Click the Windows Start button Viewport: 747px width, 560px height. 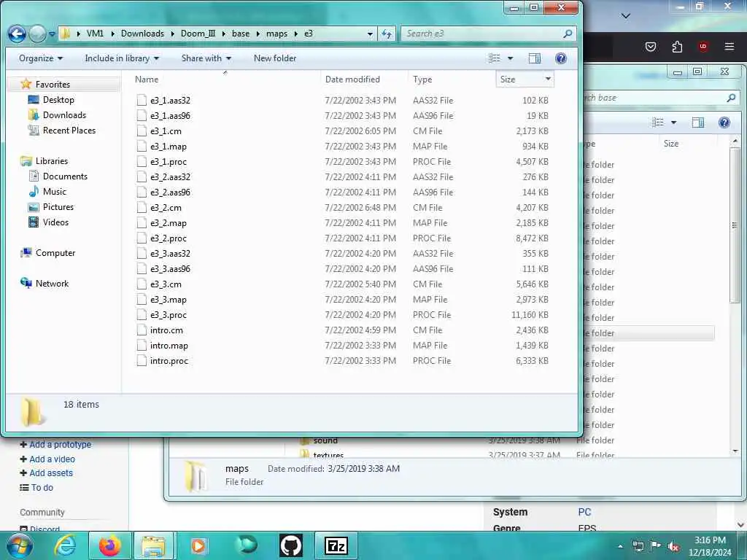coord(20,545)
